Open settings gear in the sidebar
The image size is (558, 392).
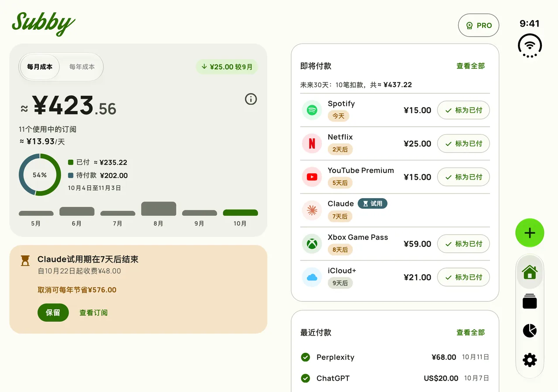click(530, 360)
